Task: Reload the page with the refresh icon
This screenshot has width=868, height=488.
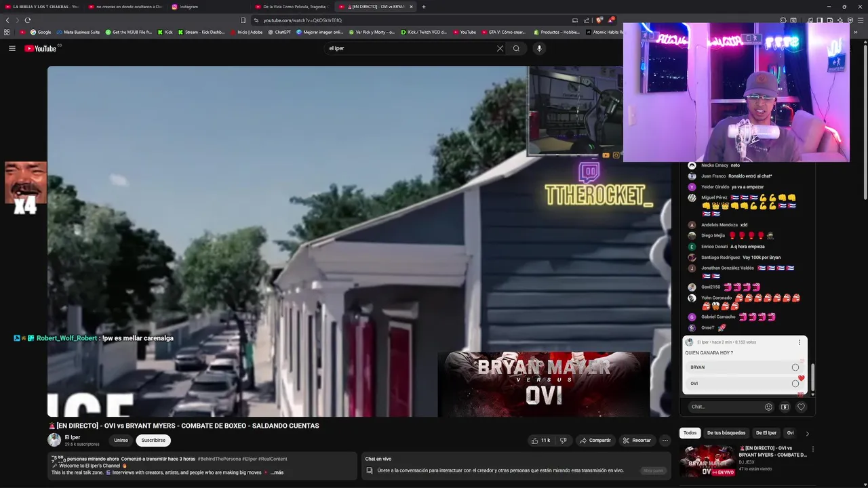Action: click(27, 20)
